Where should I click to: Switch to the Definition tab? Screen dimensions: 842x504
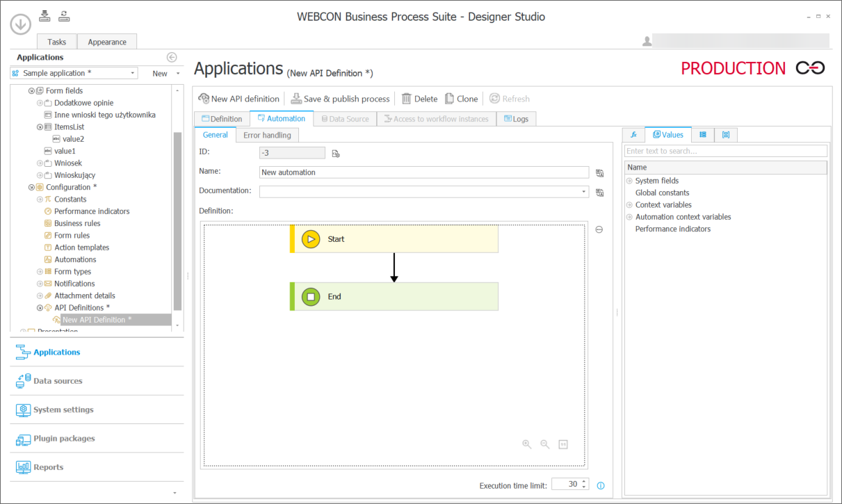click(x=222, y=119)
